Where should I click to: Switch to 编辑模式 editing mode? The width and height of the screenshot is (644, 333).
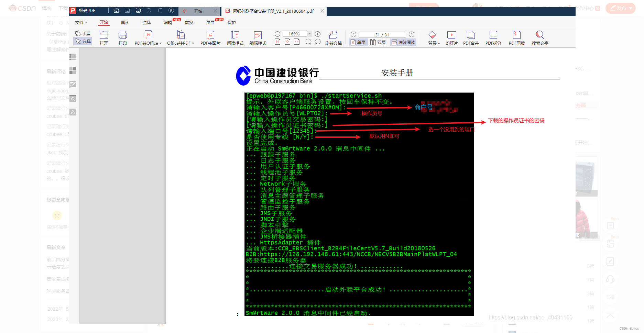click(258, 38)
